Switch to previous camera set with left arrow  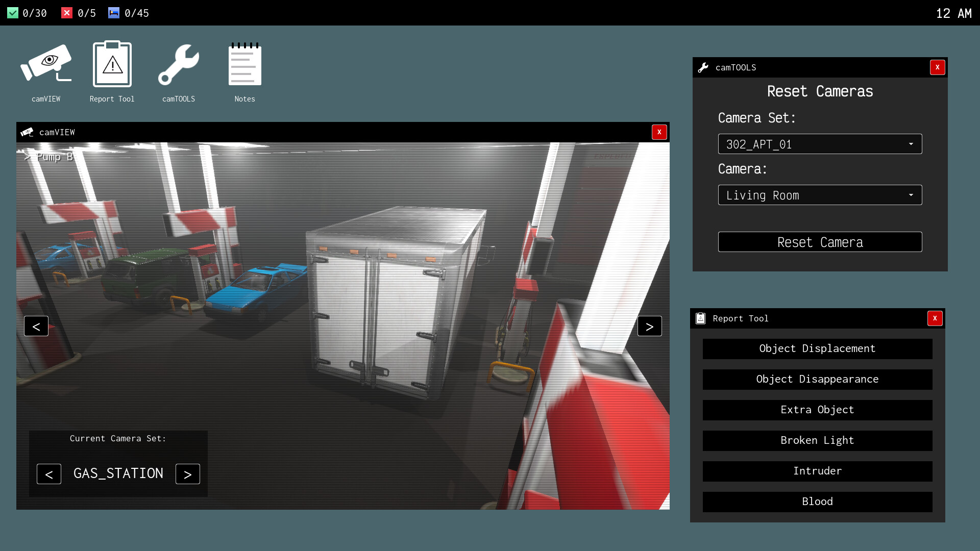tap(48, 474)
